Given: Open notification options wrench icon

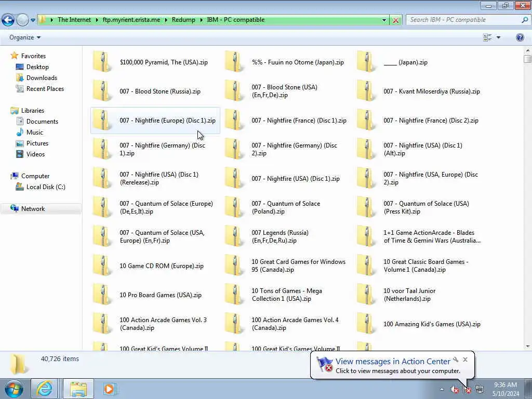Looking at the screenshot, I should pyautogui.click(x=456, y=360).
